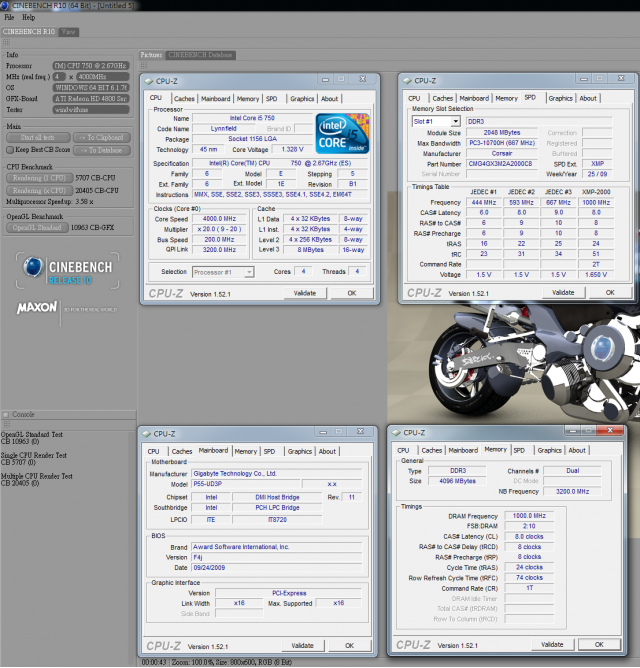Click the Tester name field
640x668 pixels.
[91, 110]
